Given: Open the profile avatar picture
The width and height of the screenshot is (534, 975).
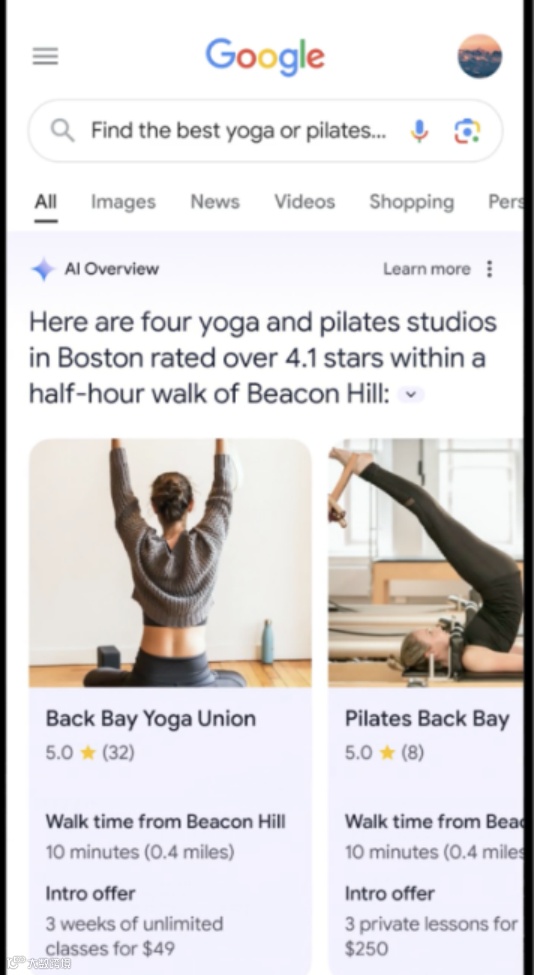Looking at the screenshot, I should pyautogui.click(x=480, y=56).
